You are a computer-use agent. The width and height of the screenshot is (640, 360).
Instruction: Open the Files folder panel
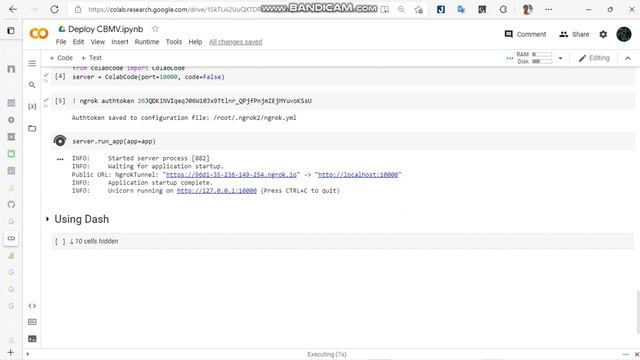tap(32, 128)
